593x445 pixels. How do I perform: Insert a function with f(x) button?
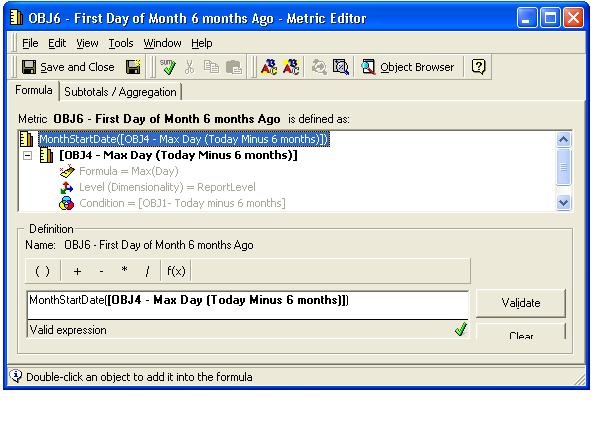click(176, 271)
